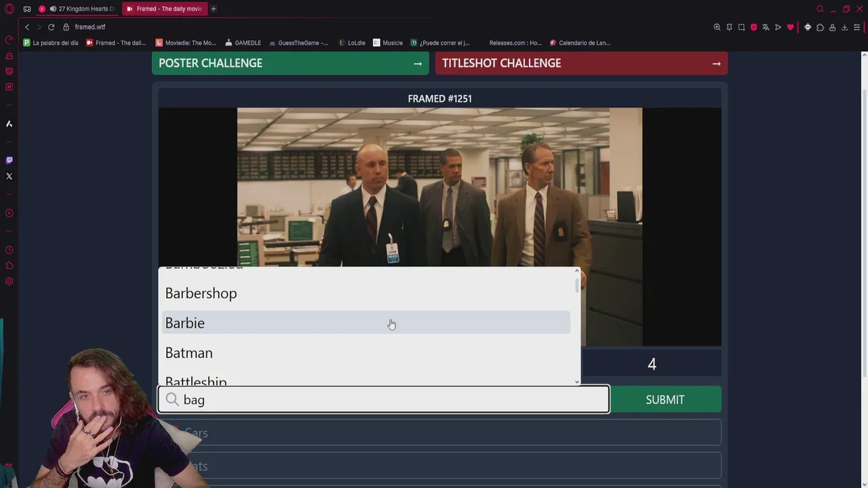Open the downloads arrow icon
Image resolution: width=868 pixels, height=488 pixels.
(844, 27)
